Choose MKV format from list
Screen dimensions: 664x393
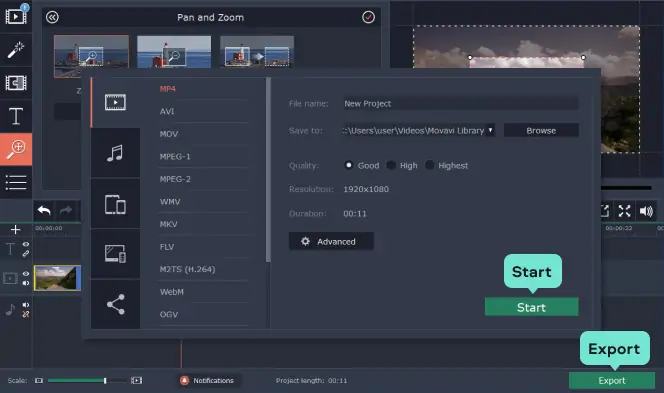[169, 224]
